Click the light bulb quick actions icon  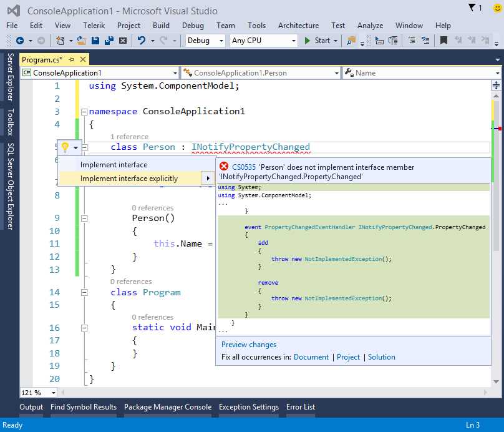click(x=64, y=148)
